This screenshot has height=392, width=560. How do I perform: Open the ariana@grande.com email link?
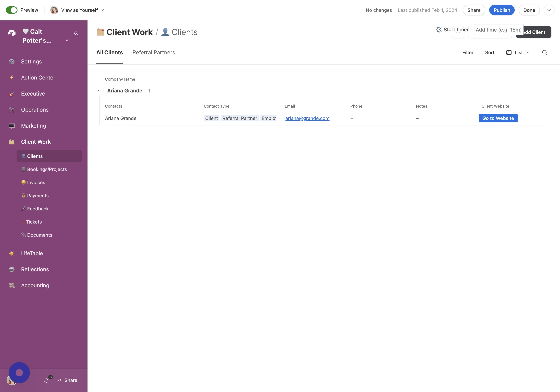[x=307, y=118]
